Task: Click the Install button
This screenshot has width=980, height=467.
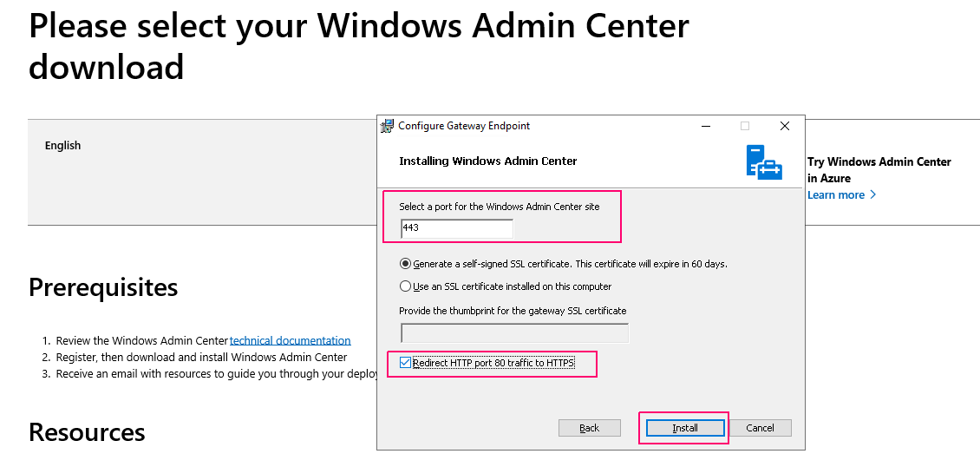Action: tap(685, 428)
